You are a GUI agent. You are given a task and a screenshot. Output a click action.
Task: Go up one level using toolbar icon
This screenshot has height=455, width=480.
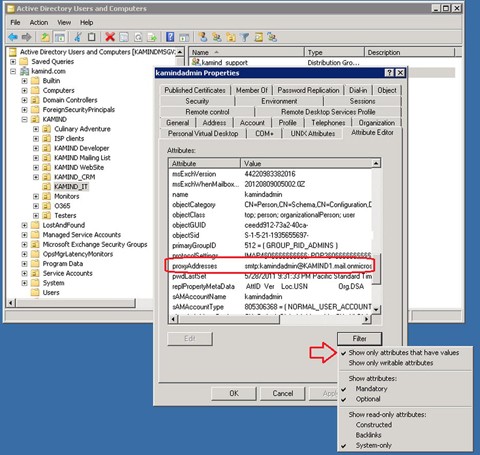(x=45, y=37)
